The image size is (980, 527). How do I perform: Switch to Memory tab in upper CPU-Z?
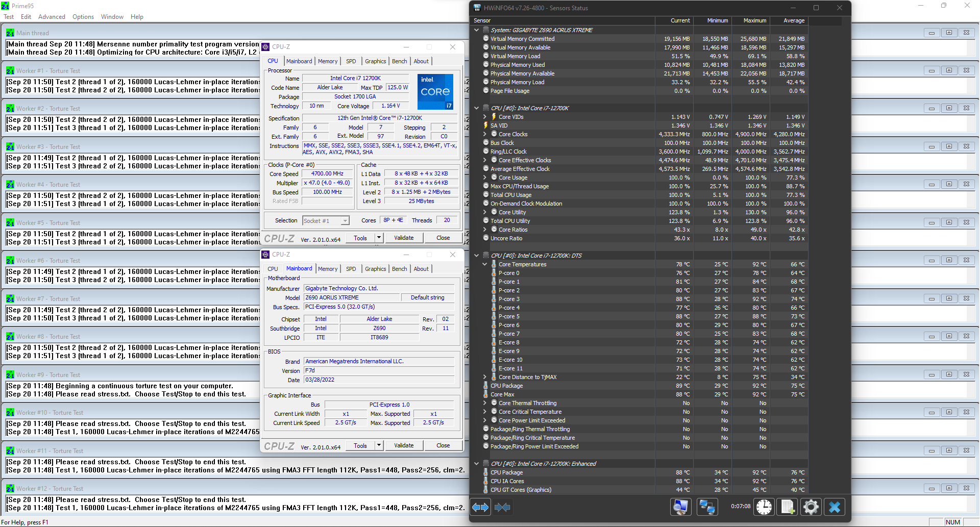[x=328, y=61]
